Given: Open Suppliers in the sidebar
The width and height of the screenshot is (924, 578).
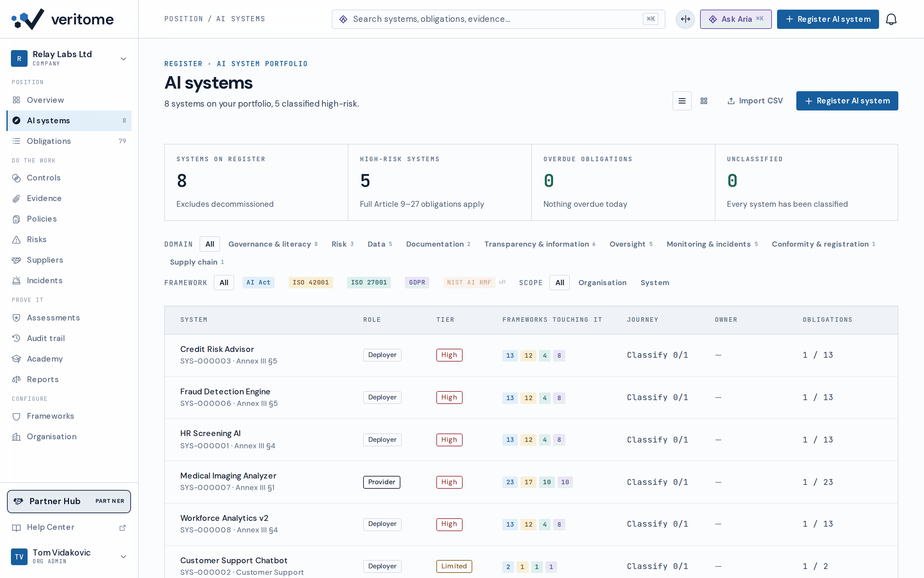Looking at the screenshot, I should tap(69, 260).
